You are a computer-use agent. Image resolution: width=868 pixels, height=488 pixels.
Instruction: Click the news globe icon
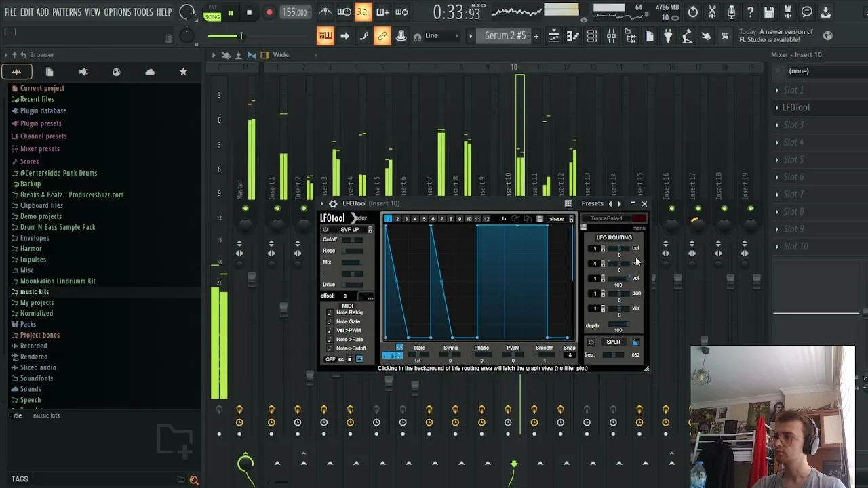(x=827, y=36)
